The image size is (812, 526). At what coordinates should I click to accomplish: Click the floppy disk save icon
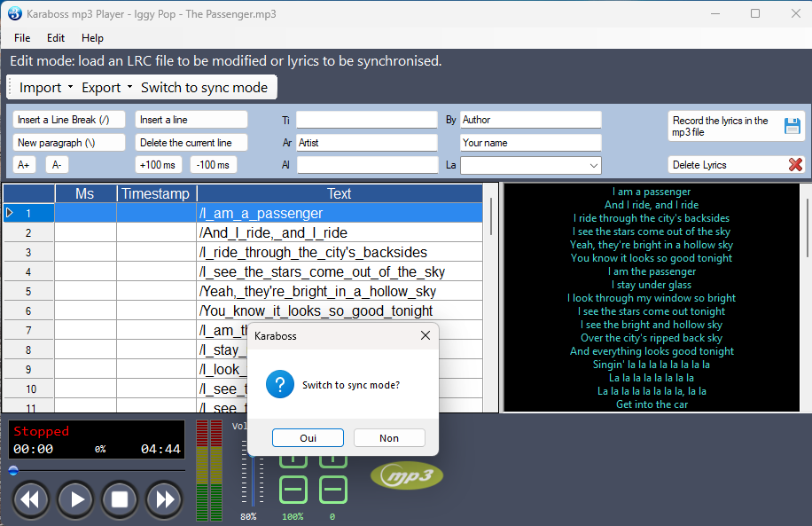tap(792, 126)
